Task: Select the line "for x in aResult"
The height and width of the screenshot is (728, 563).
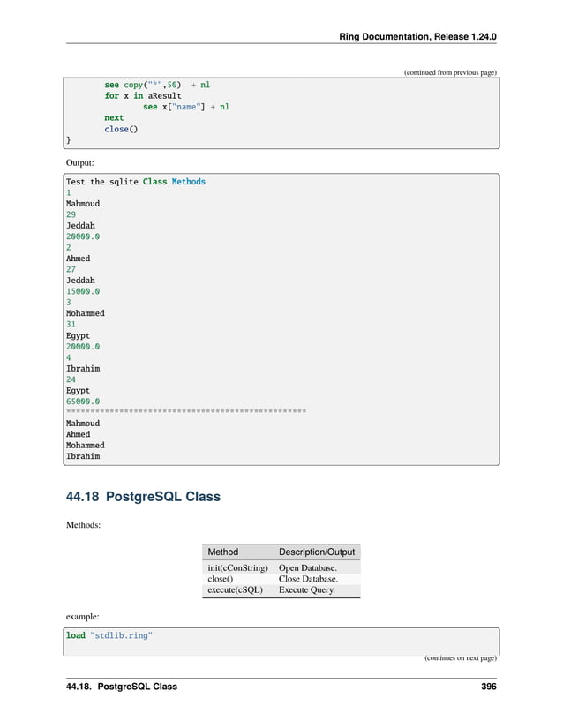Action: coord(143,95)
